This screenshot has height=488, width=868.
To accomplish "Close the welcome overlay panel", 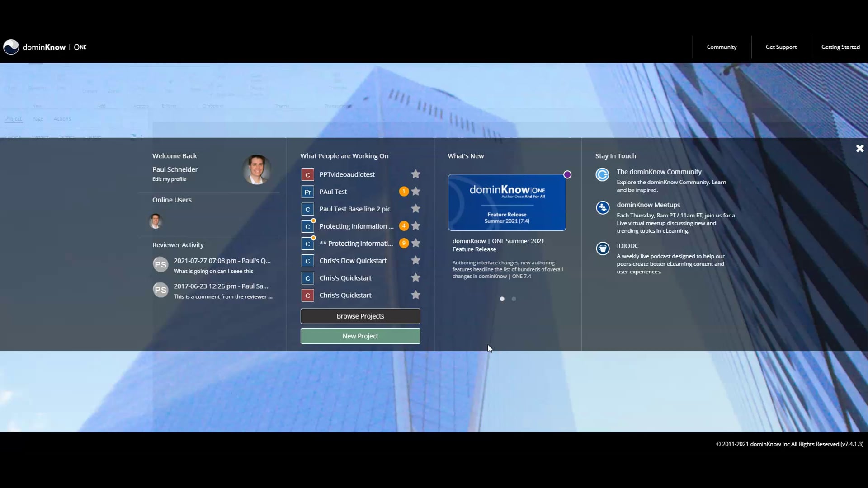I will coord(860,148).
